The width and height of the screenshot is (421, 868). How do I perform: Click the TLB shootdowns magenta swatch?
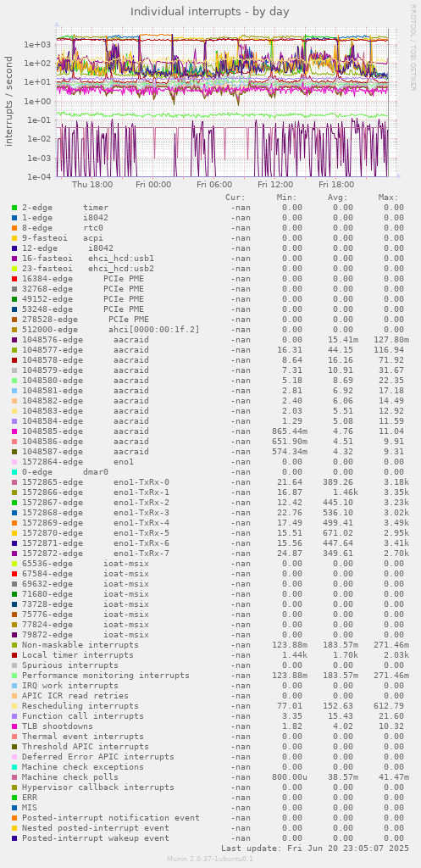tap(14, 726)
